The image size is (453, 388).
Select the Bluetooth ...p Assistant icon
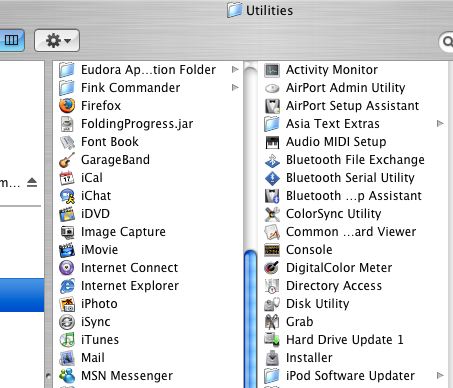[x=272, y=196]
